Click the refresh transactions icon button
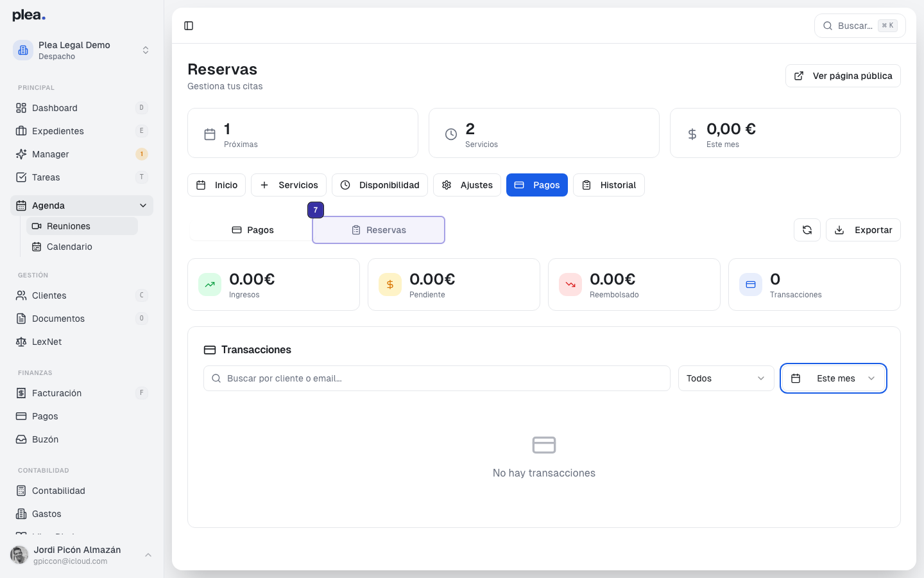This screenshot has height=578, width=924. 807,230
